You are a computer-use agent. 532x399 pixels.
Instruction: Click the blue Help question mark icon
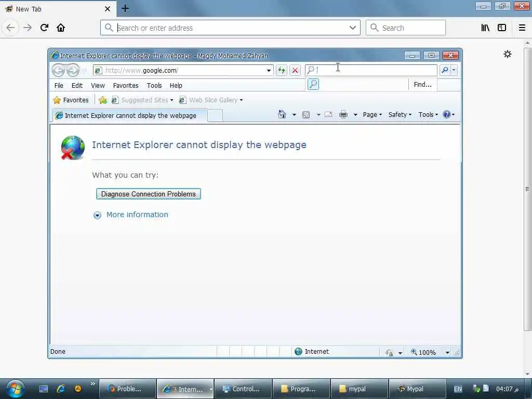point(446,115)
